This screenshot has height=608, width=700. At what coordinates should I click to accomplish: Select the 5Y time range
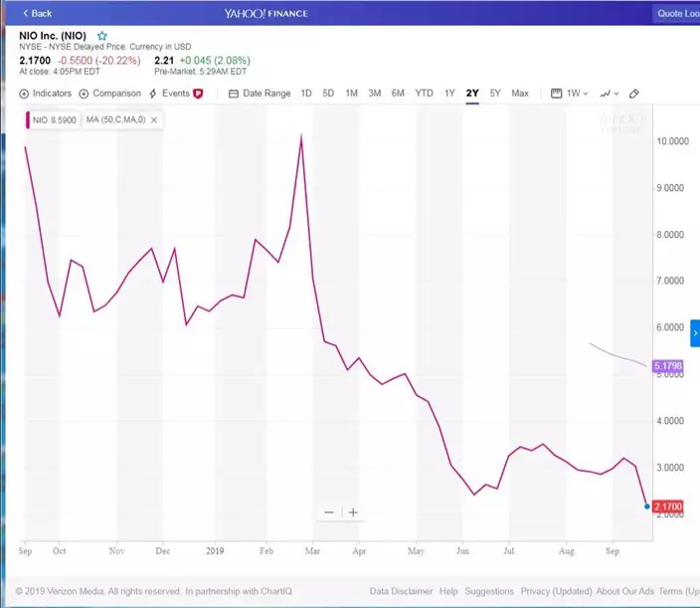click(495, 93)
